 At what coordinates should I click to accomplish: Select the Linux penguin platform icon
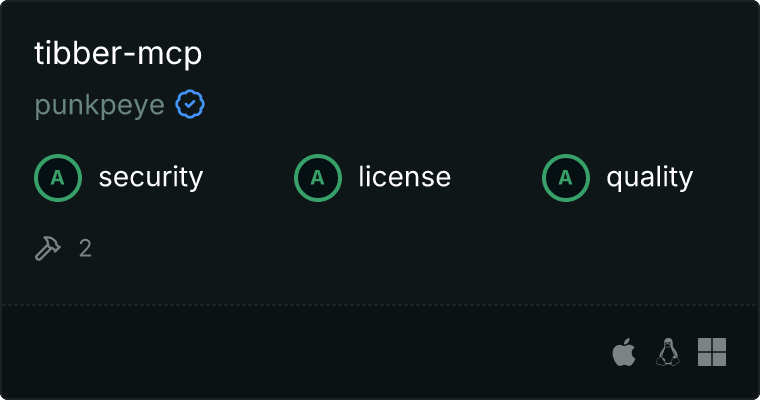pos(668,352)
